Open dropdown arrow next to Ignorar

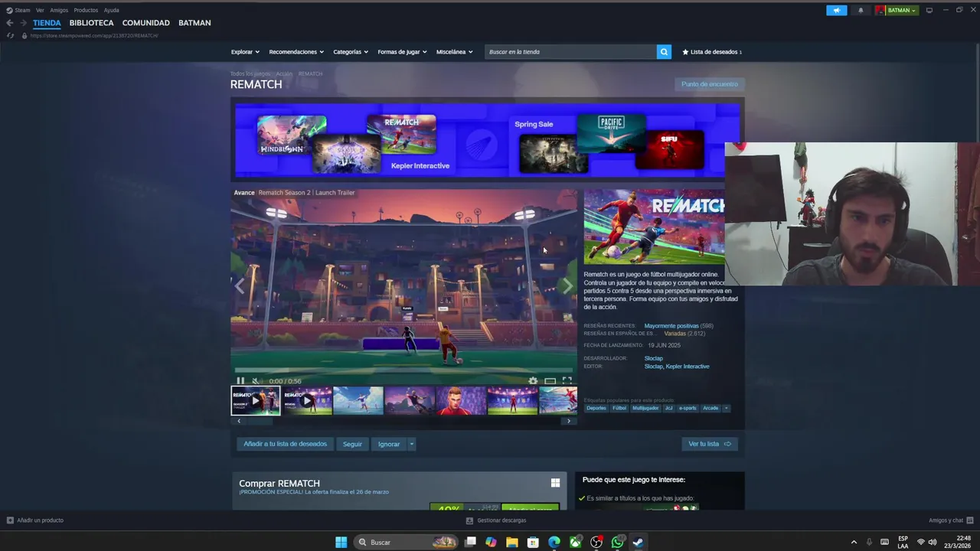[x=411, y=444]
